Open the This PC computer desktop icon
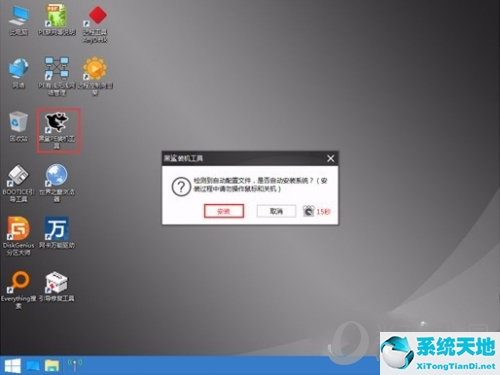 (x=19, y=20)
